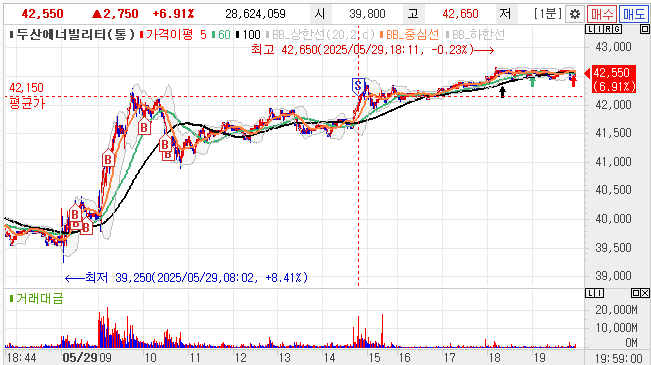Image resolution: width=651 pixels, height=365 pixels.
Task: Maximize the 거래대금 volume pane
Action: [x=636, y=293]
